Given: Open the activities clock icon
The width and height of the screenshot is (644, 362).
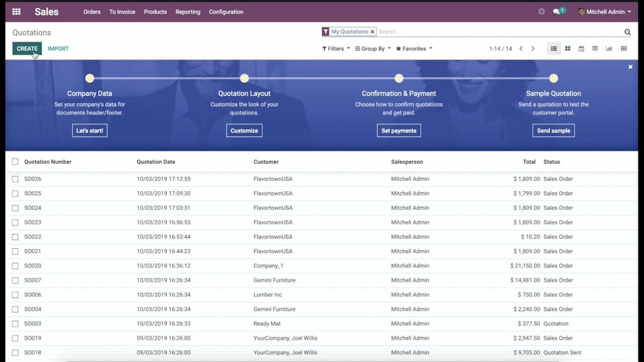Looking at the screenshot, I should tap(541, 11).
